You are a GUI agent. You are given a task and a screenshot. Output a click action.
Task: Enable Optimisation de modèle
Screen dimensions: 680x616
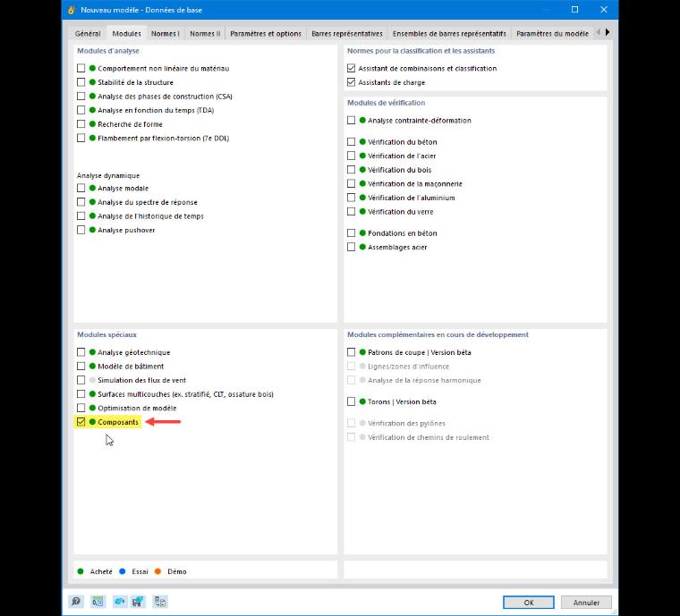[x=81, y=408]
